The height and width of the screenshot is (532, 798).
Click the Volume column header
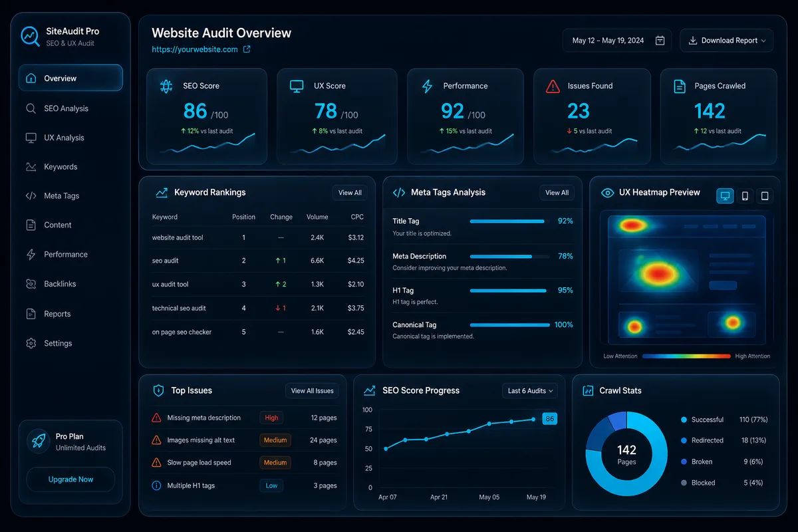pos(317,217)
